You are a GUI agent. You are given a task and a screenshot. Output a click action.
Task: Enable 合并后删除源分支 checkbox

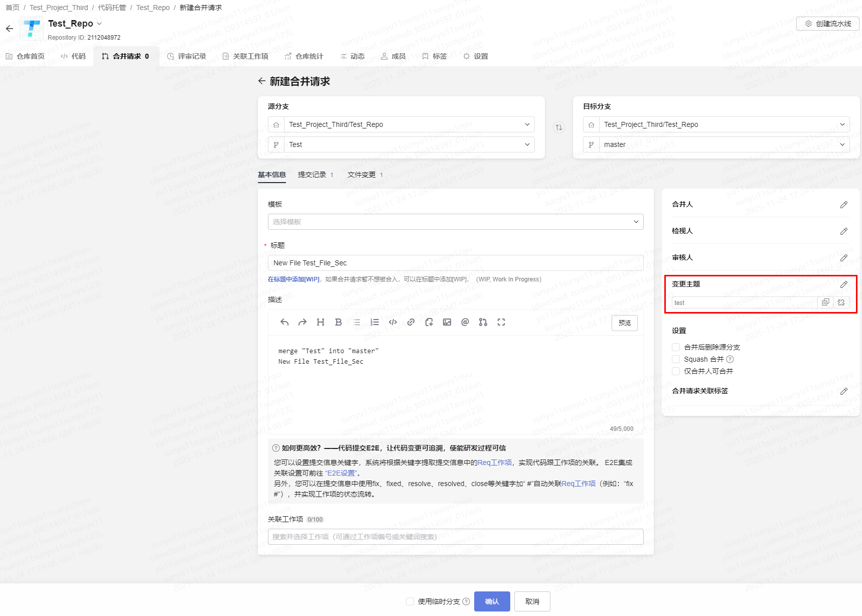pos(676,347)
